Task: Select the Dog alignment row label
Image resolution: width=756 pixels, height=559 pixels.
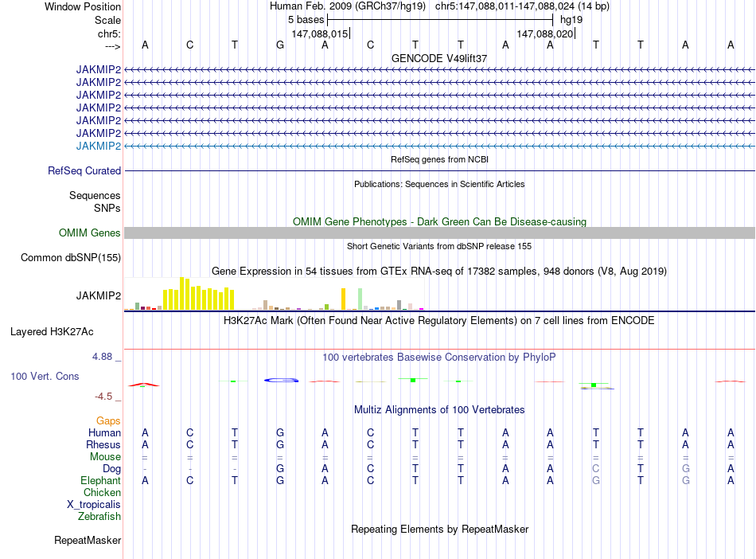Action: point(111,469)
